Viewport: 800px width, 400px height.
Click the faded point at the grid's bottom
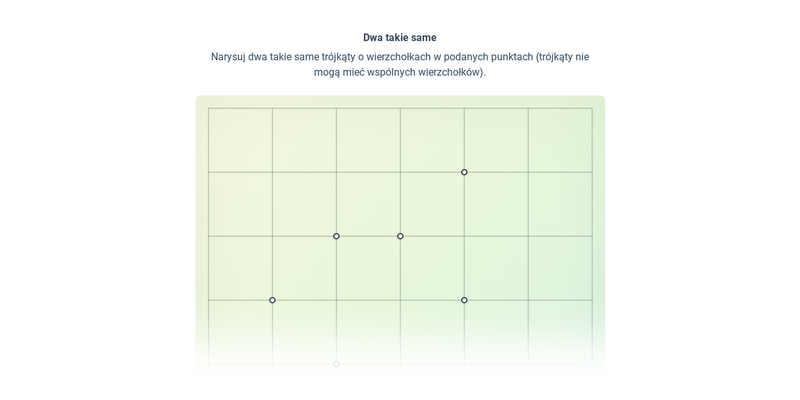336,364
